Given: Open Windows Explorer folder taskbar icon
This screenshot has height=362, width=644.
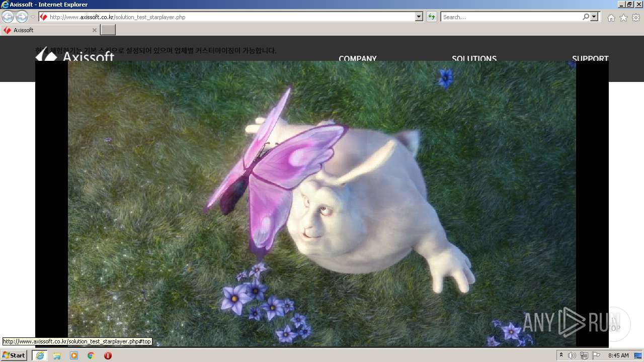Looking at the screenshot, I should [57, 355].
